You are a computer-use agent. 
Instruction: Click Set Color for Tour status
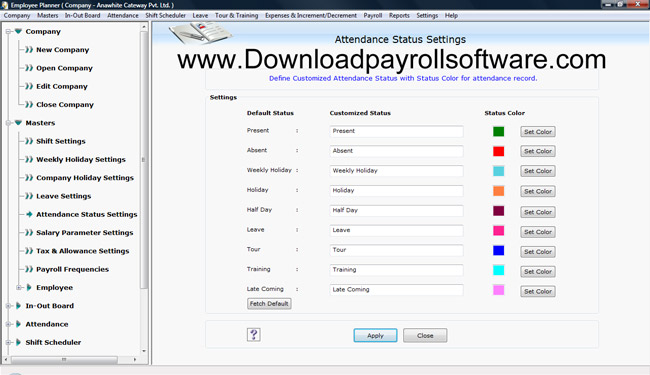pos(538,252)
